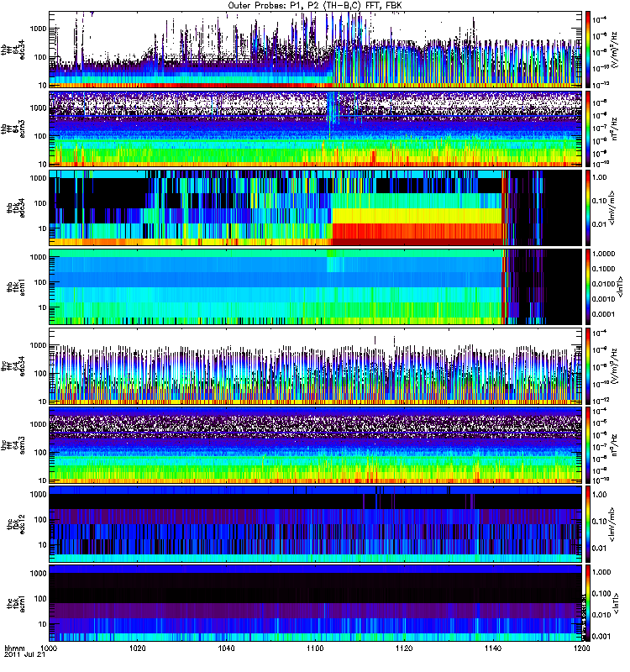Click the color bar of thb fff edc34 panel

tap(588, 50)
